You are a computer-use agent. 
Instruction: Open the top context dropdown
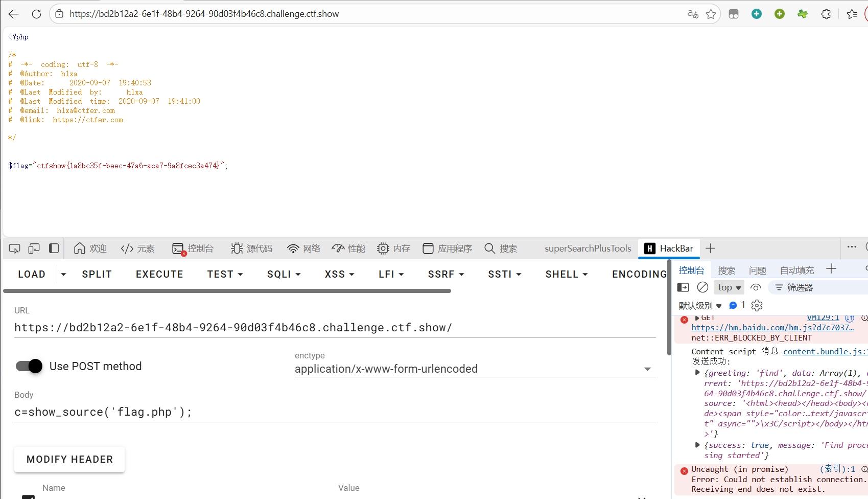pyautogui.click(x=729, y=287)
